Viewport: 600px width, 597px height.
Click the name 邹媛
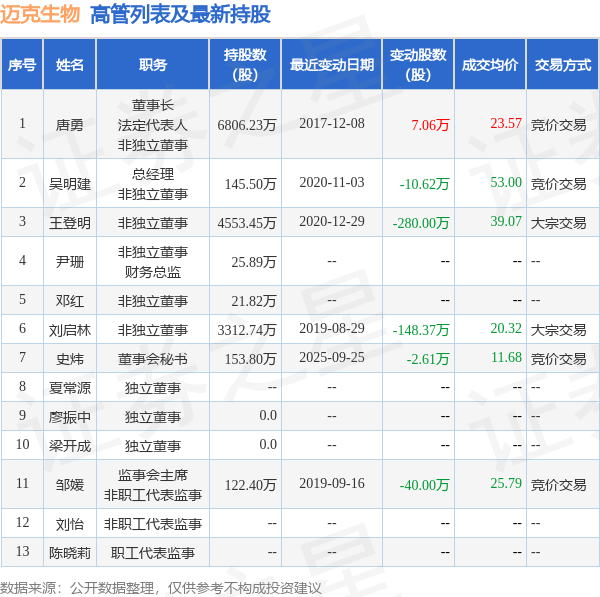click(69, 485)
